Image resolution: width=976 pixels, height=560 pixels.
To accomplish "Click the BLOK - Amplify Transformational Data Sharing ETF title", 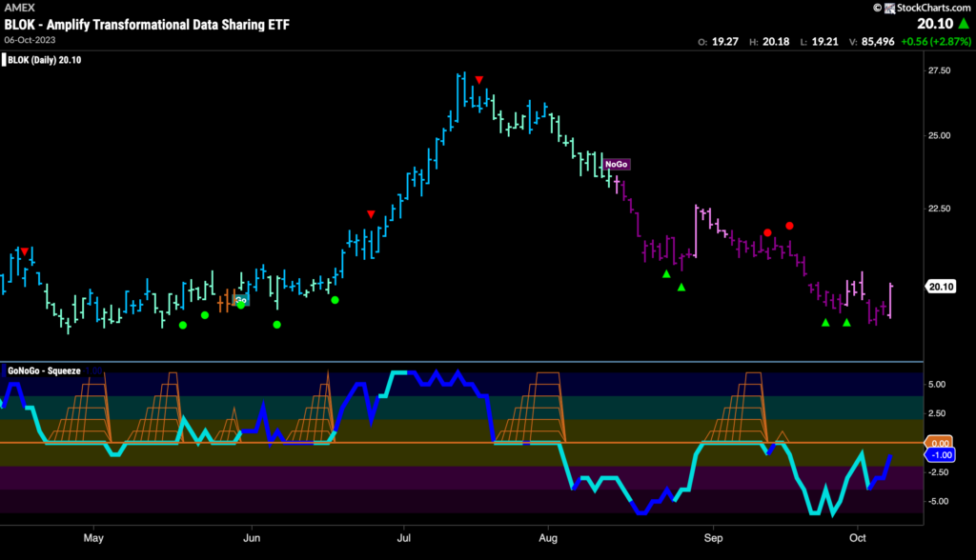I will [x=147, y=24].
